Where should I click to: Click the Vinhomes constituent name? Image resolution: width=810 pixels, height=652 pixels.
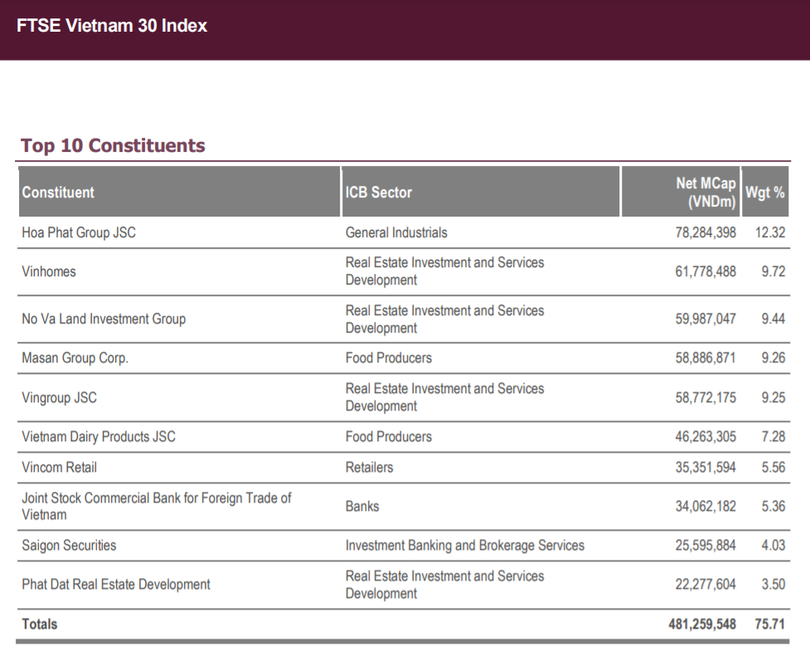49,271
